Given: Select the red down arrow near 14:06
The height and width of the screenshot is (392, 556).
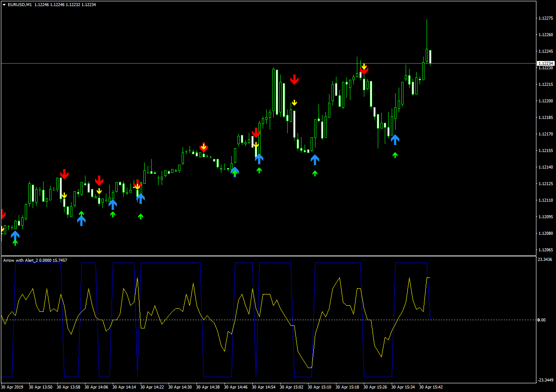Looking at the screenshot, I should [x=99, y=180].
